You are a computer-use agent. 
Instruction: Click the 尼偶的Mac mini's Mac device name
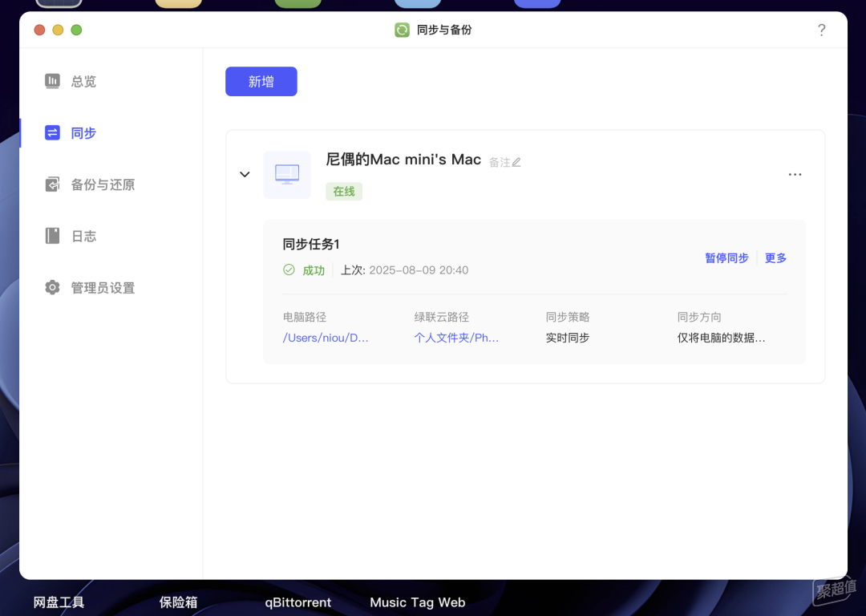click(403, 160)
